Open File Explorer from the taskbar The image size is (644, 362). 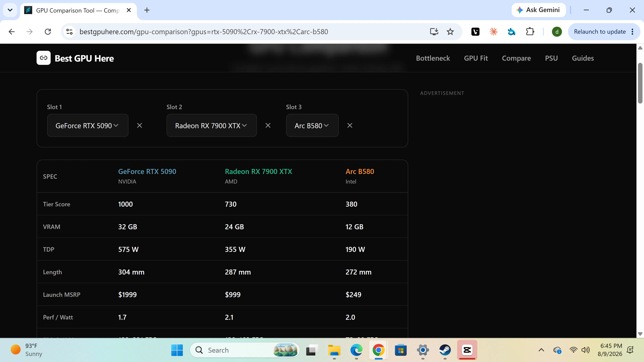click(x=334, y=350)
